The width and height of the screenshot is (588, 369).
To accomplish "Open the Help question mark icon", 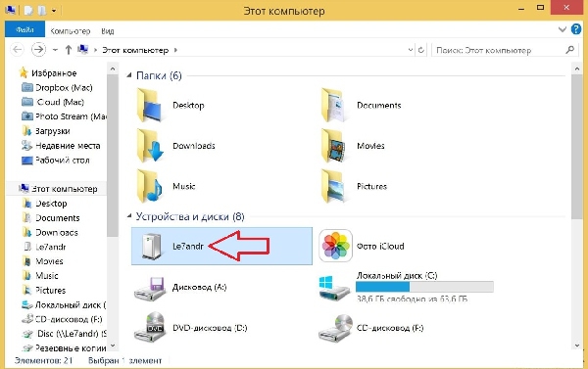I will pos(576,29).
